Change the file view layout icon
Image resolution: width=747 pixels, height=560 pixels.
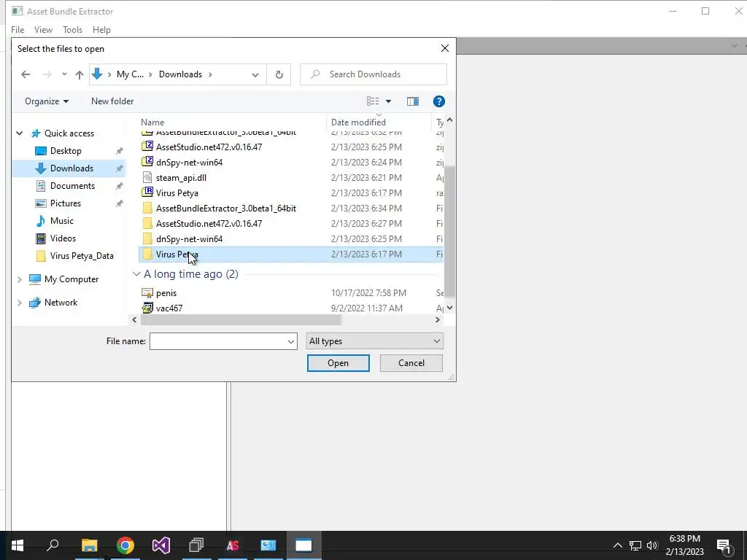pos(373,101)
